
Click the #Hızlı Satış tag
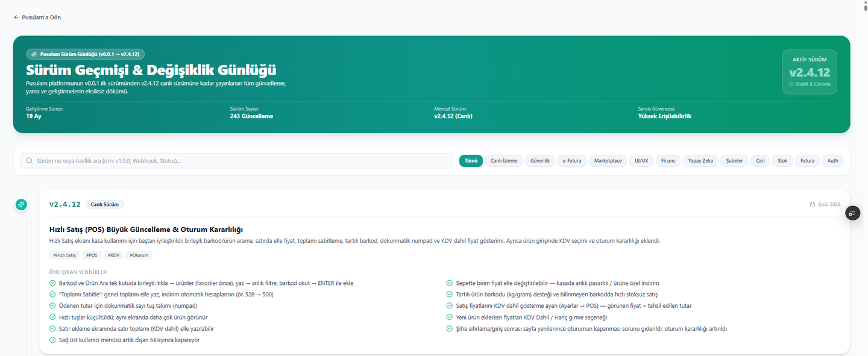64,255
